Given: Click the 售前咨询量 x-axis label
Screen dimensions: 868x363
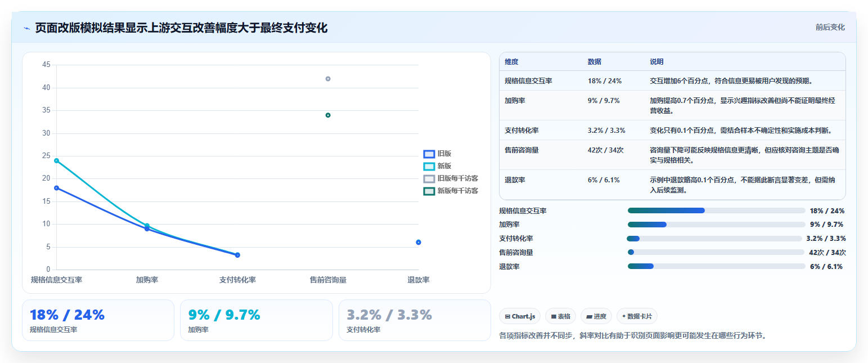Looking at the screenshot, I should (x=328, y=280).
